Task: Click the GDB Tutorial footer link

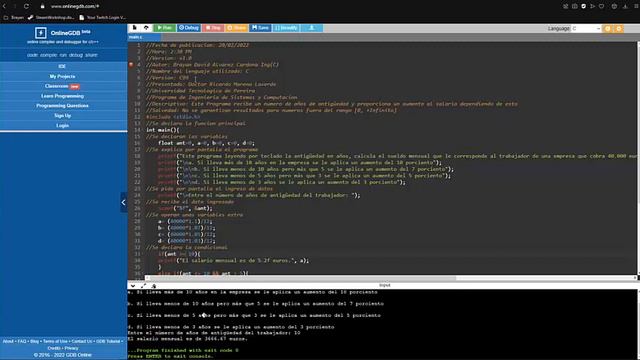Action: [x=108, y=341]
